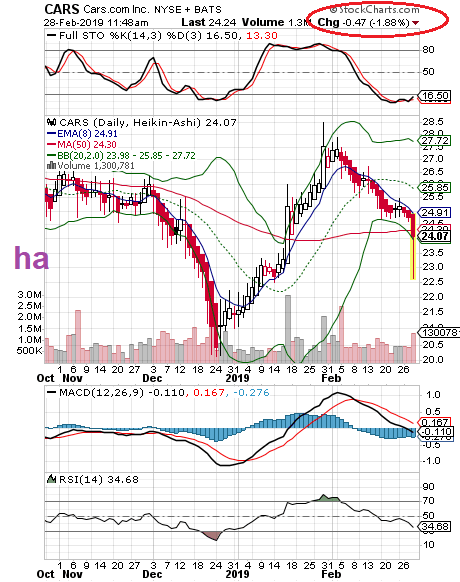
Task: Click the Feb label under the RSI panel
Action: (331, 574)
